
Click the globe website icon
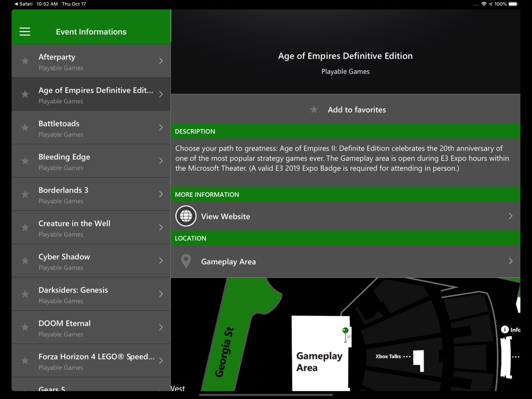click(186, 216)
